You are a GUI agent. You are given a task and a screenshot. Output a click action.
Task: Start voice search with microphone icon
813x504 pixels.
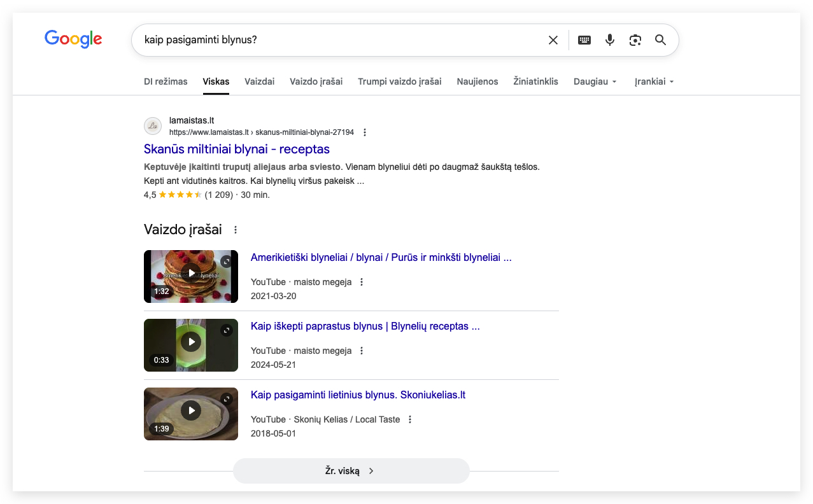pyautogui.click(x=609, y=40)
